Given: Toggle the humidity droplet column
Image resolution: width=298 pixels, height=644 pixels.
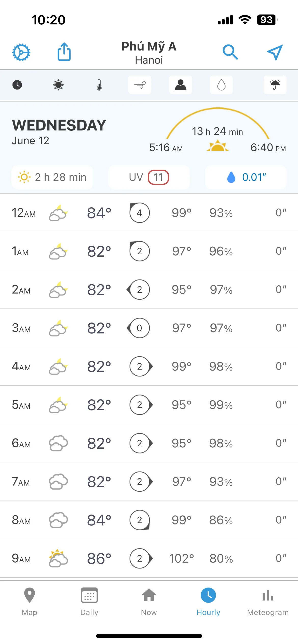Looking at the screenshot, I should coord(221,85).
